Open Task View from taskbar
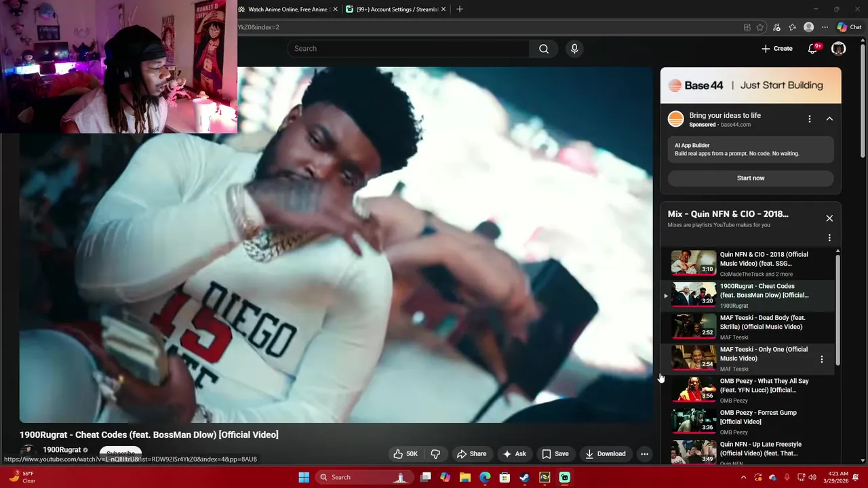 pos(426,477)
